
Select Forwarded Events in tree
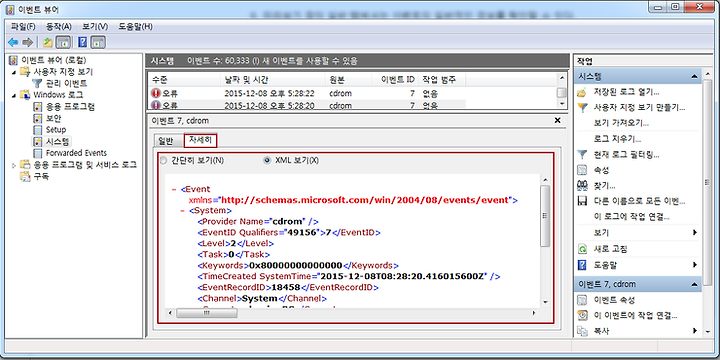76,153
